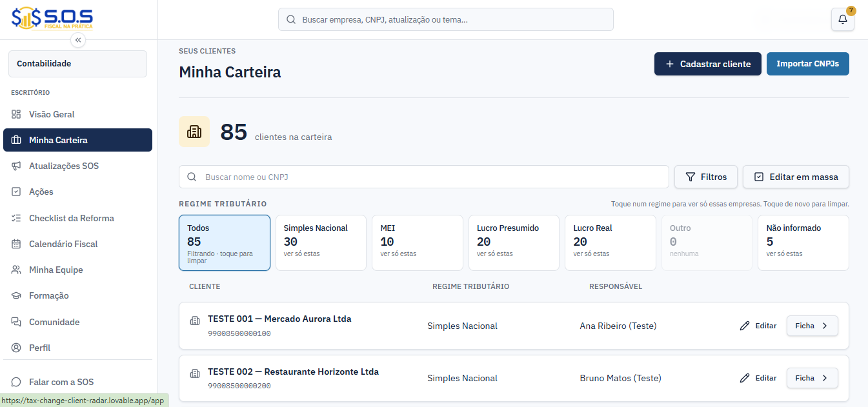Open the notifications bell
The image size is (868, 407).
[x=842, y=19]
